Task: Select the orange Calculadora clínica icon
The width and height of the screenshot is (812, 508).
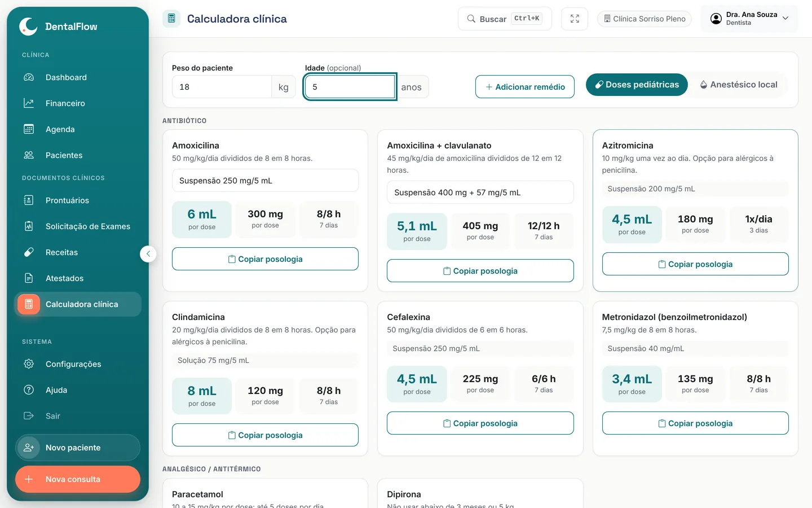Action: click(x=29, y=304)
